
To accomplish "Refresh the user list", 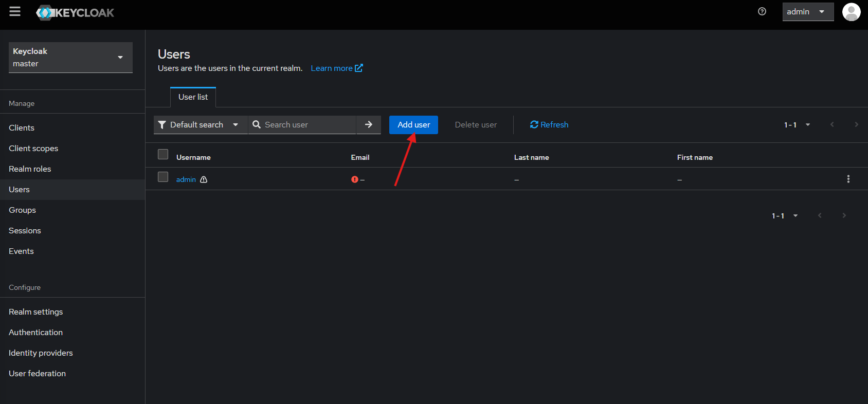I will coord(549,124).
